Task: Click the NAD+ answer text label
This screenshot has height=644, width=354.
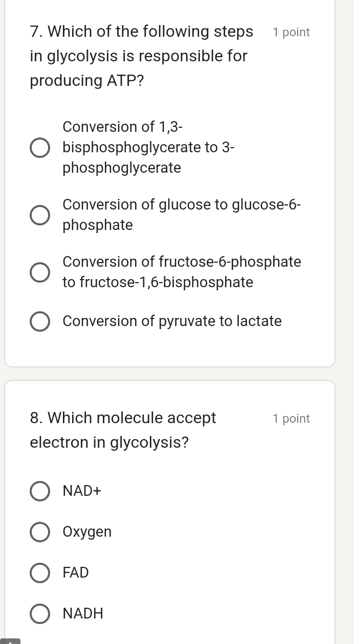Action: click(x=81, y=491)
